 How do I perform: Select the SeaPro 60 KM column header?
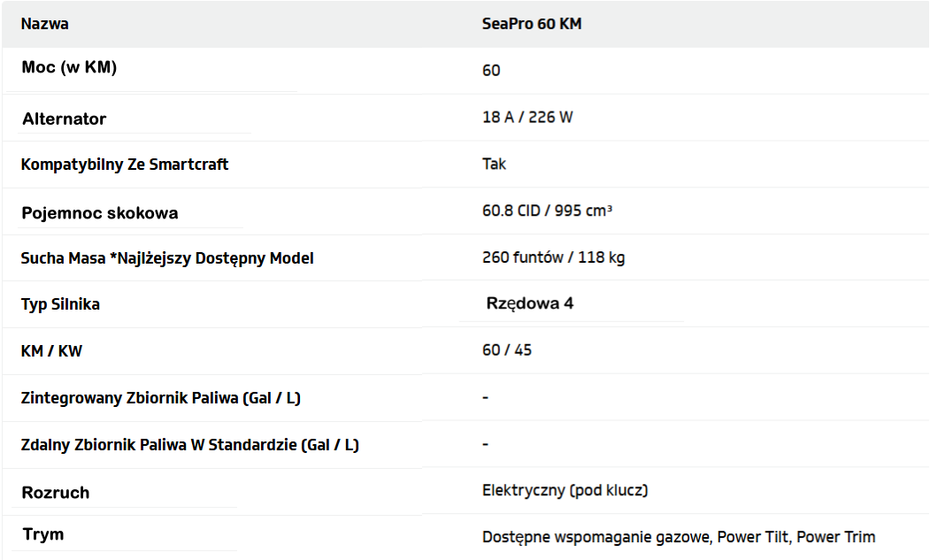[531, 24]
